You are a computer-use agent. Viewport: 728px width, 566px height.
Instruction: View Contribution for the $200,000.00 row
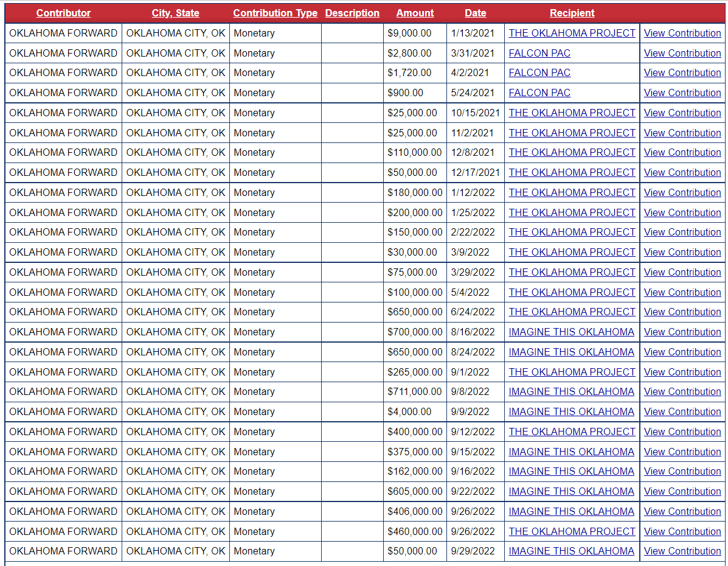[682, 212]
